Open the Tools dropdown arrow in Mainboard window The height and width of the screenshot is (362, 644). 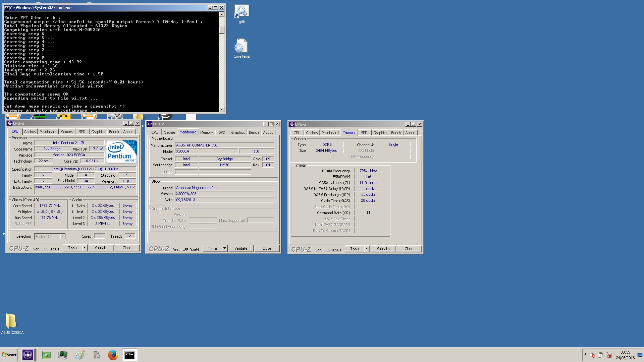point(225,248)
